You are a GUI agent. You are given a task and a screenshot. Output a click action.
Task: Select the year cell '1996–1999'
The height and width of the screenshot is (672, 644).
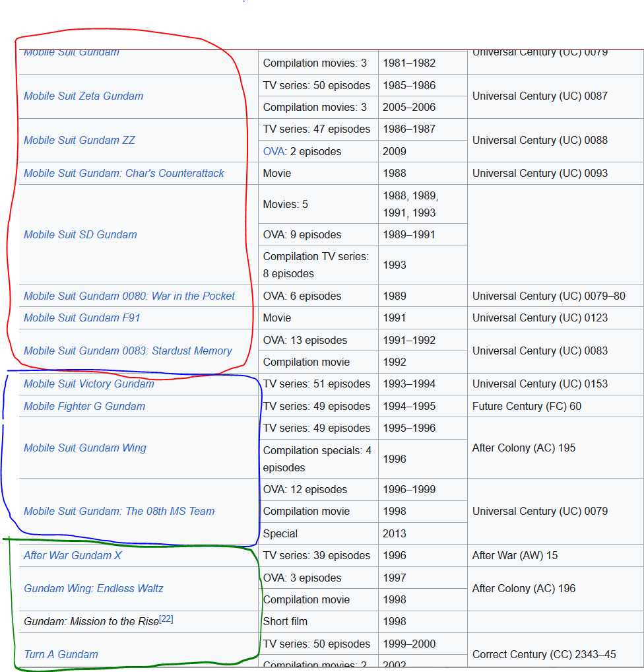tap(423, 489)
